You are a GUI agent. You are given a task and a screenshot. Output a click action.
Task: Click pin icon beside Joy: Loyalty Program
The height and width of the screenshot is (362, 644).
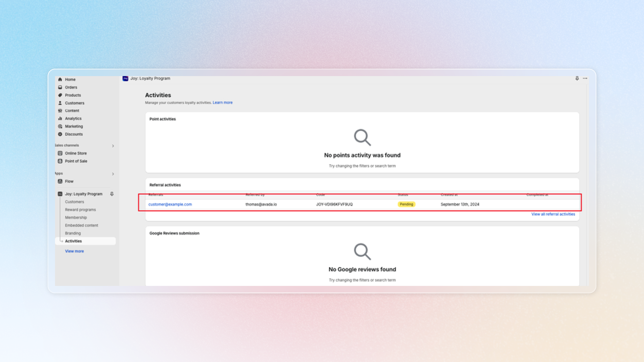point(112,194)
